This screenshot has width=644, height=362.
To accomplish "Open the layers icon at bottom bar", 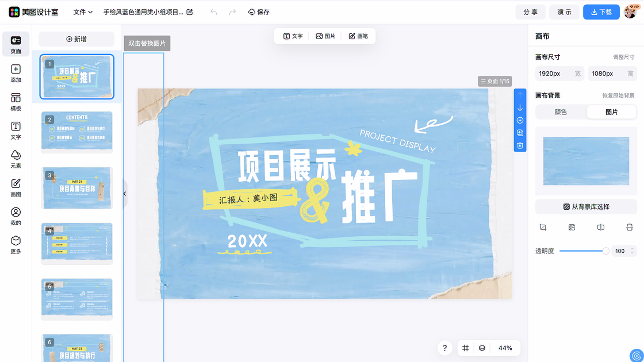I will pos(482,348).
